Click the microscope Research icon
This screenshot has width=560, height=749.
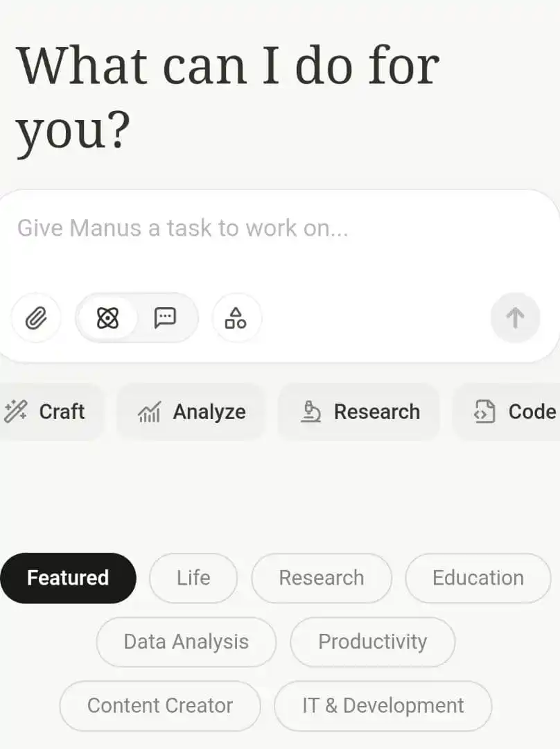(x=310, y=412)
